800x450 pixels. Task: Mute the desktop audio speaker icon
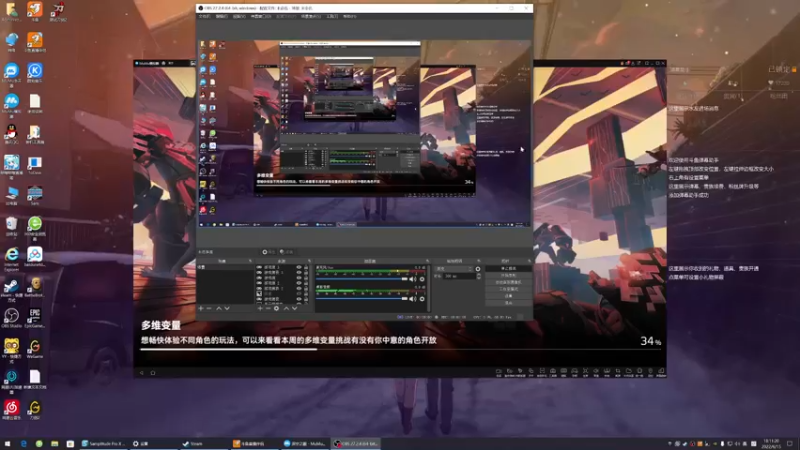coord(412,299)
